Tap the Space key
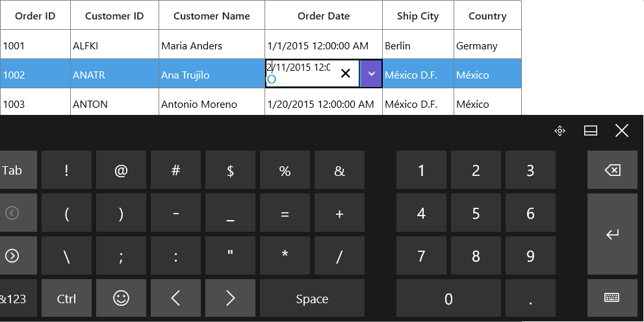 point(312,298)
